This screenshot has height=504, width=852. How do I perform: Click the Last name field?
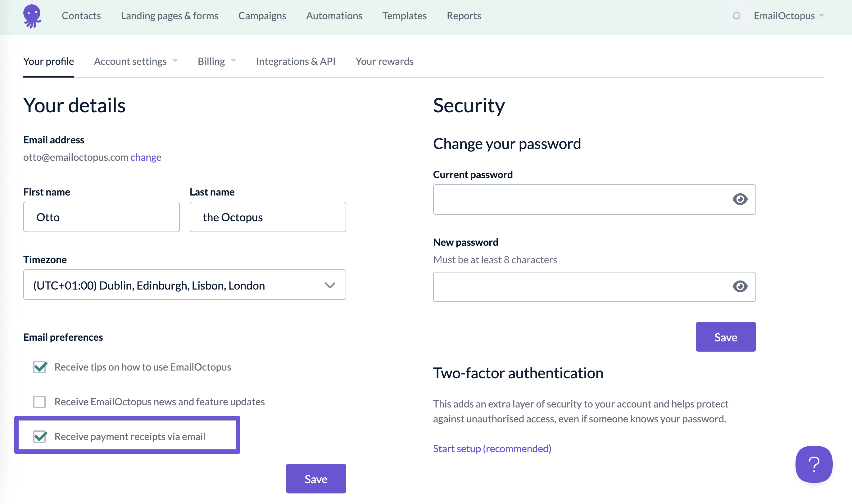268,217
